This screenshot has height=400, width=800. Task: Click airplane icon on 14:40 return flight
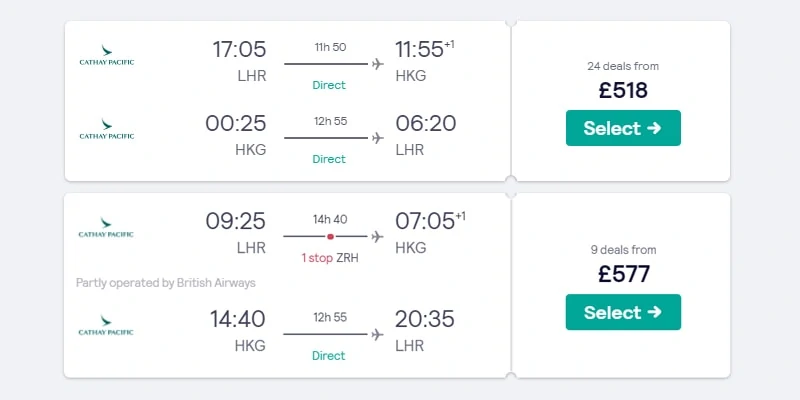pyautogui.click(x=377, y=334)
